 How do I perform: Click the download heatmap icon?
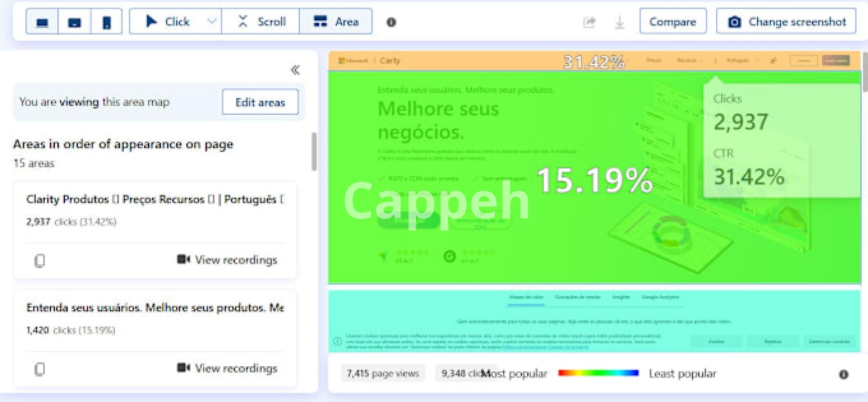point(620,22)
